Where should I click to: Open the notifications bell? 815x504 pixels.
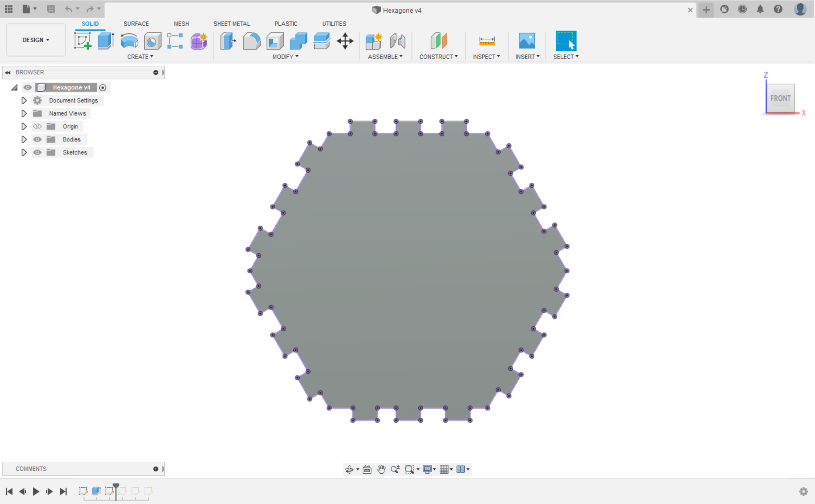tap(760, 9)
